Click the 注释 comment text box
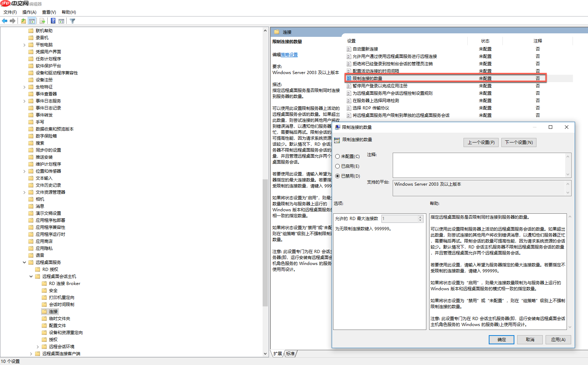 click(x=479, y=165)
